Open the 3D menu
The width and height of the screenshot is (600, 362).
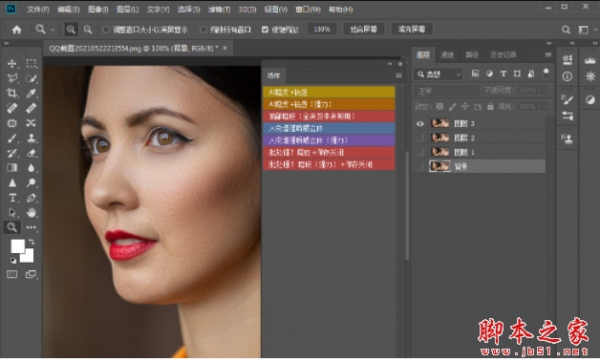pos(247,10)
